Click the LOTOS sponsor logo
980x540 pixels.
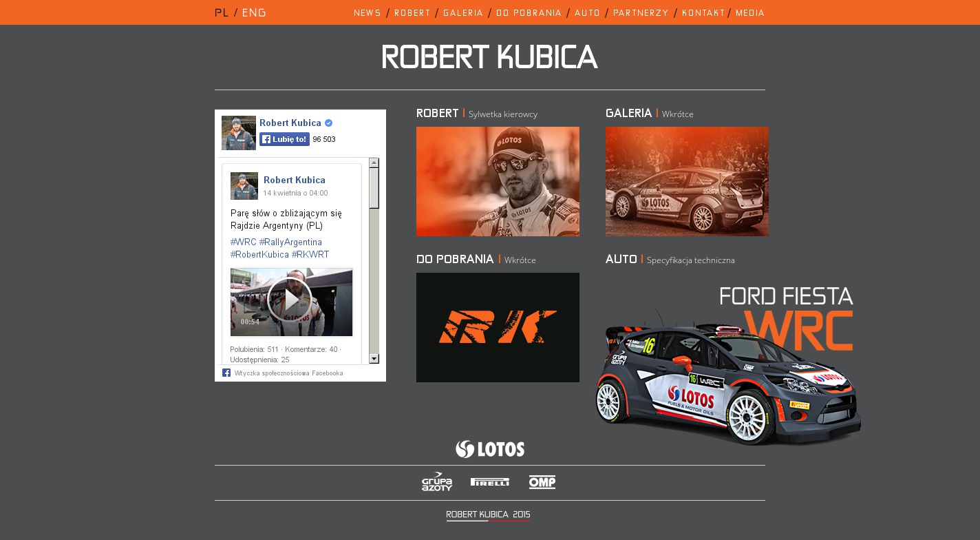pos(489,449)
